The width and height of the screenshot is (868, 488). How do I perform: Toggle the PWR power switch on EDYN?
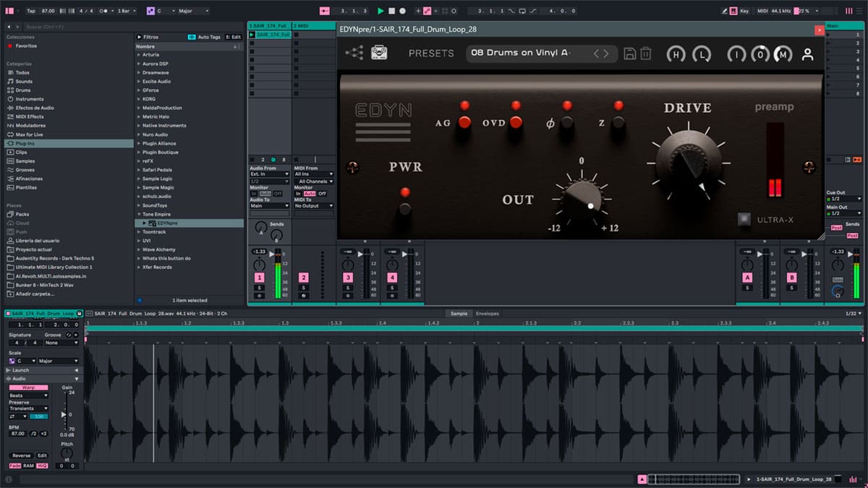coord(405,209)
